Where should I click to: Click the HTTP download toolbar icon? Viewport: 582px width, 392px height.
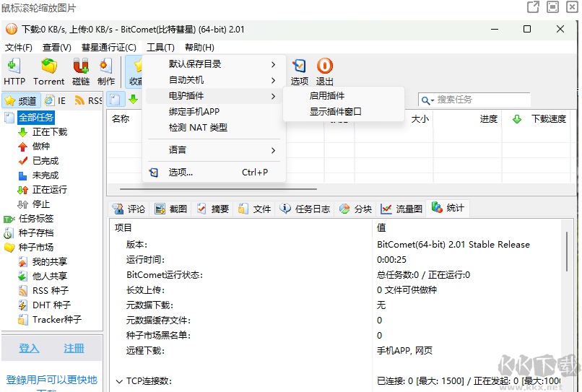(14, 71)
